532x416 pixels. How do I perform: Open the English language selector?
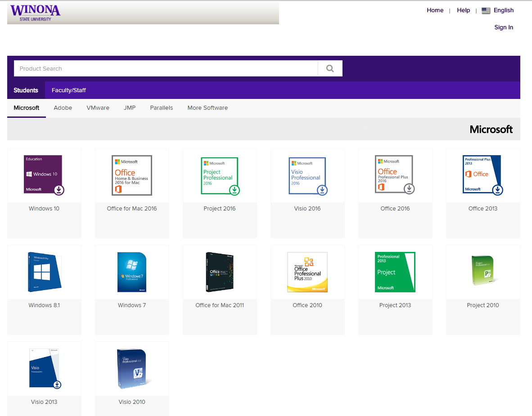click(498, 10)
